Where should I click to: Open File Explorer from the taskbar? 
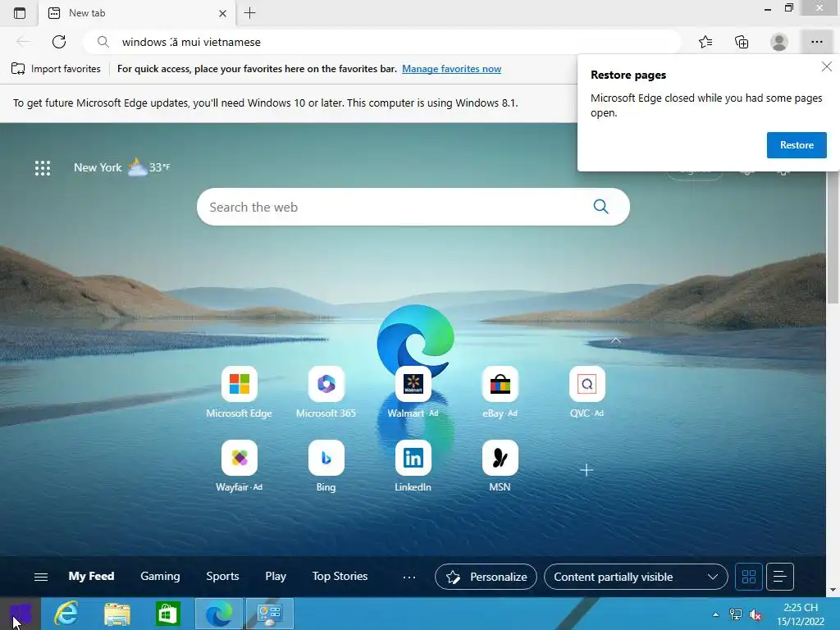pos(116,614)
